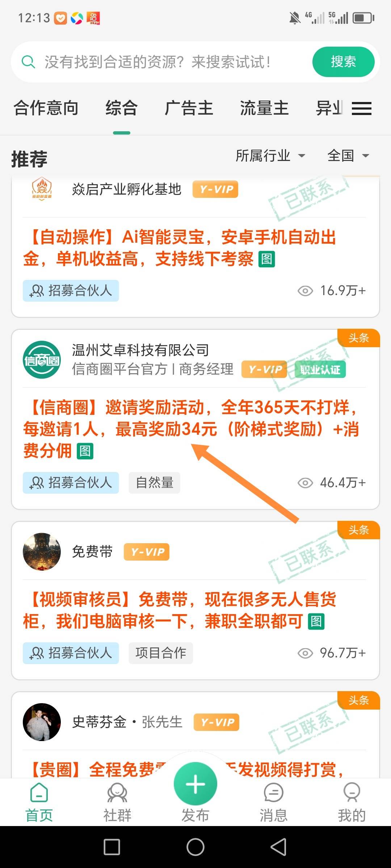Image resolution: width=391 pixels, height=868 pixels.
Task: Switch to the 广告主 tab
Action: tap(189, 108)
